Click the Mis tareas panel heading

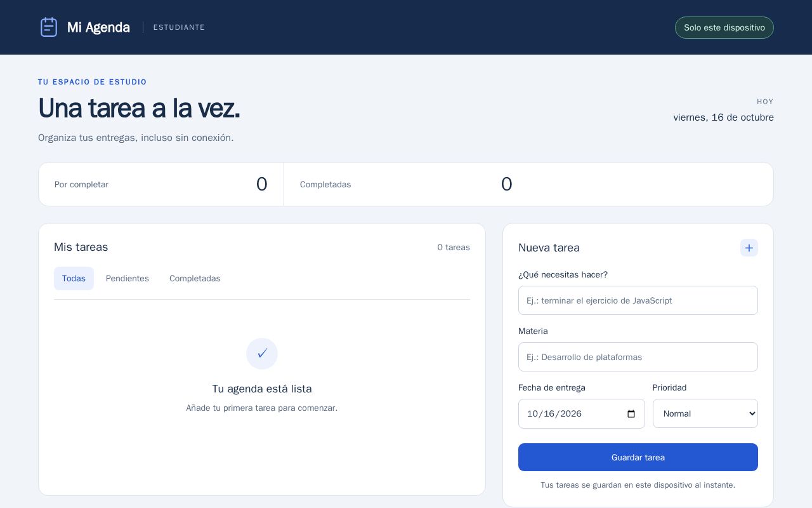click(81, 247)
